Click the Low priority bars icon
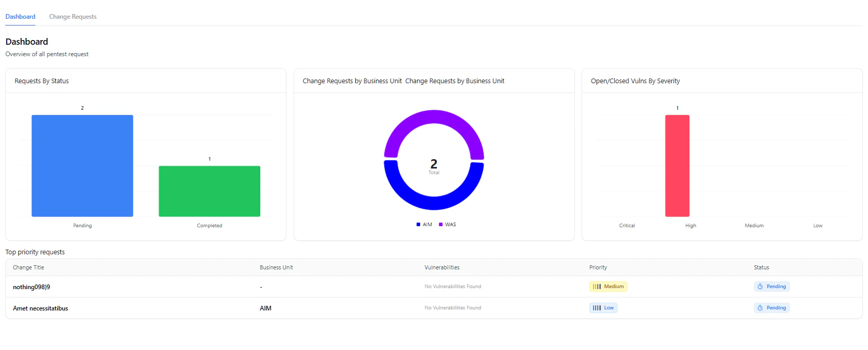The width and height of the screenshot is (868, 350). coord(597,308)
